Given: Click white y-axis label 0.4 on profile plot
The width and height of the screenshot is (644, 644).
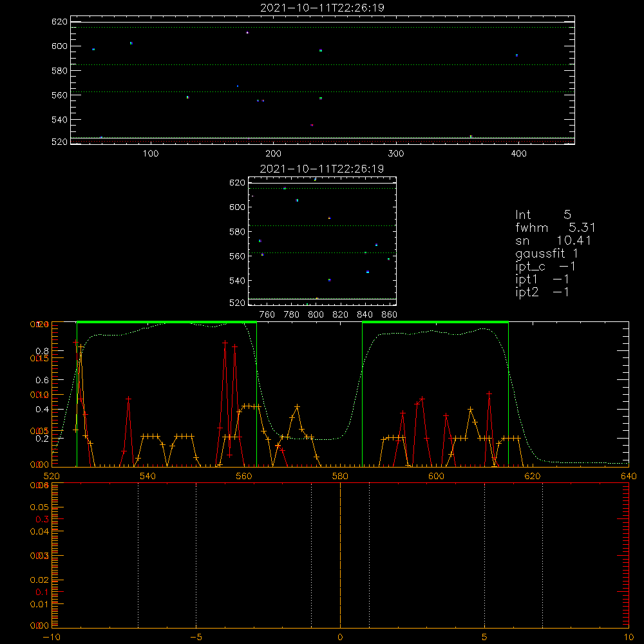Looking at the screenshot, I should point(43,410).
